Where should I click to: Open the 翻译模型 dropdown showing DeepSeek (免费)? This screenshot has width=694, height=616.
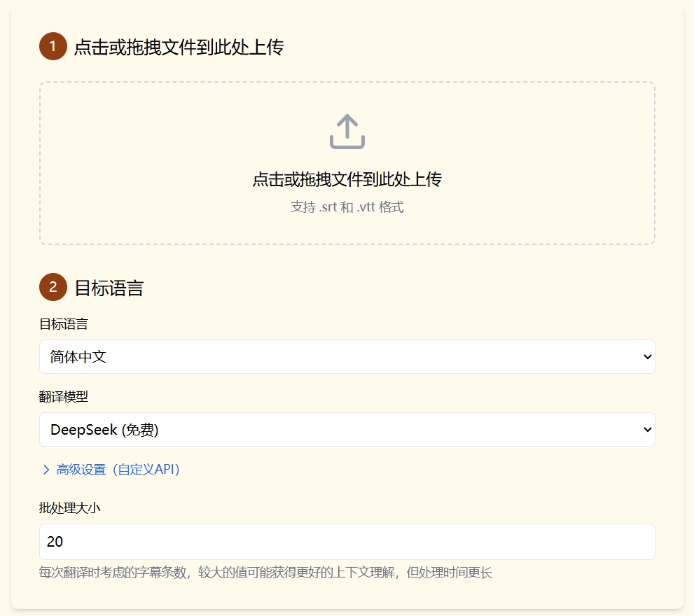click(347, 429)
